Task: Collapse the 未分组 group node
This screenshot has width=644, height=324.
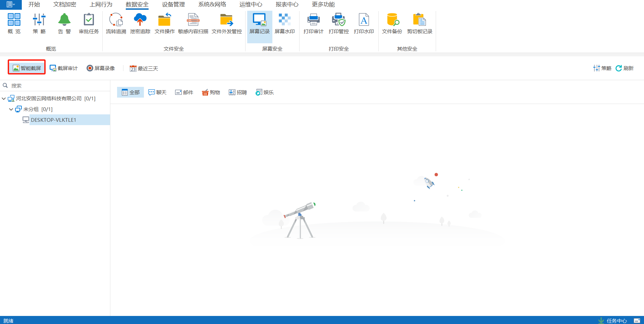Action: click(11, 109)
